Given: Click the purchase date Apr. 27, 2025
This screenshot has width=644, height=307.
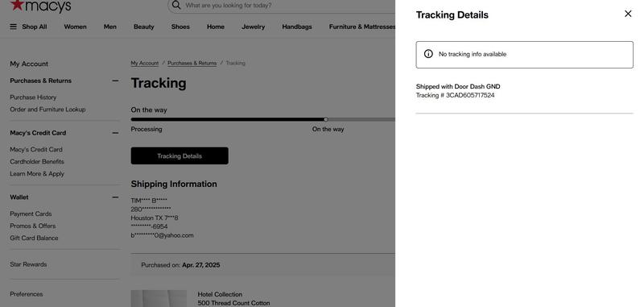Looking at the screenshot, I should click(200, 265).
